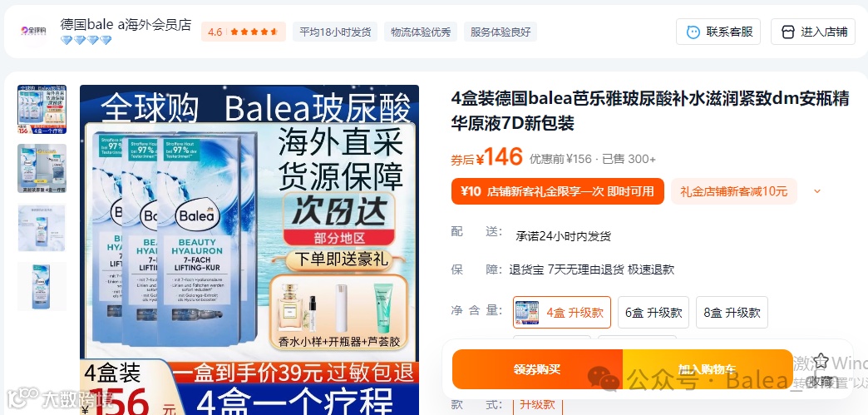The height and width of the screenshot is (415, 868).
Task: Click the ¥10 店铺新客礼金 coupon
Action: (557, 192)
